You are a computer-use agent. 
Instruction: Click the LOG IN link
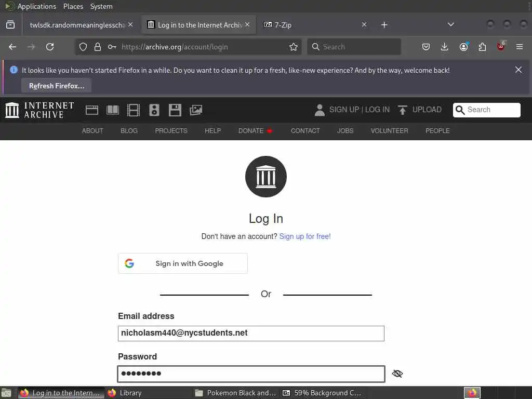[x=377, y=110]
